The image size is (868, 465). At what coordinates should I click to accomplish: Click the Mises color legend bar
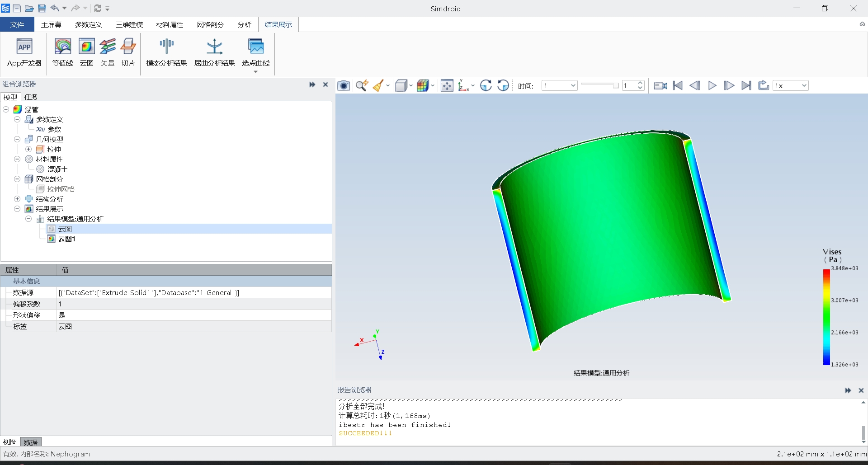pos(826,317)
